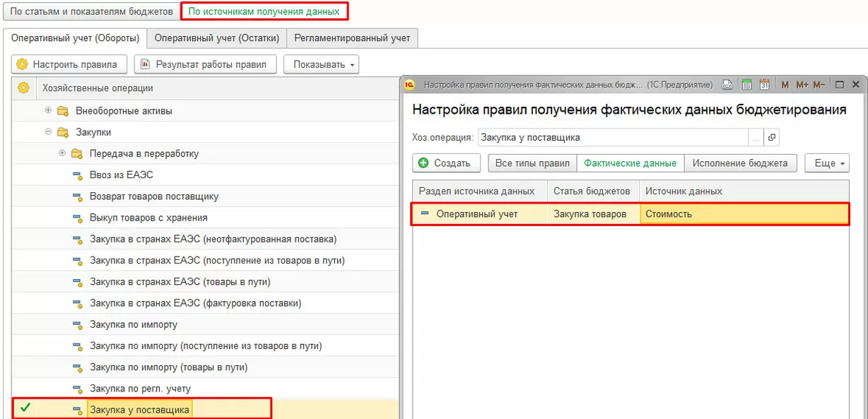Click the Настроить правила button

click(69, 64)
